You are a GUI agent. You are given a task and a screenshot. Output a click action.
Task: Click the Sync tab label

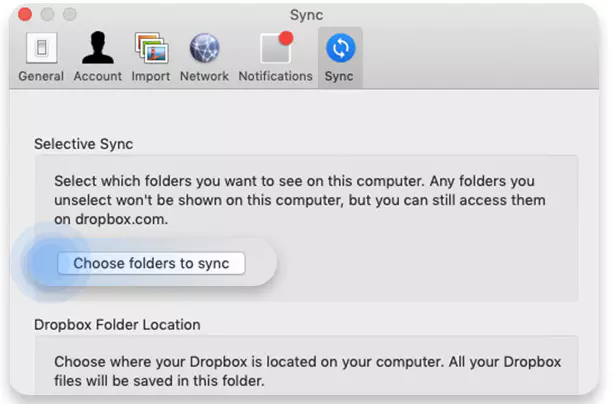[339, 76]
